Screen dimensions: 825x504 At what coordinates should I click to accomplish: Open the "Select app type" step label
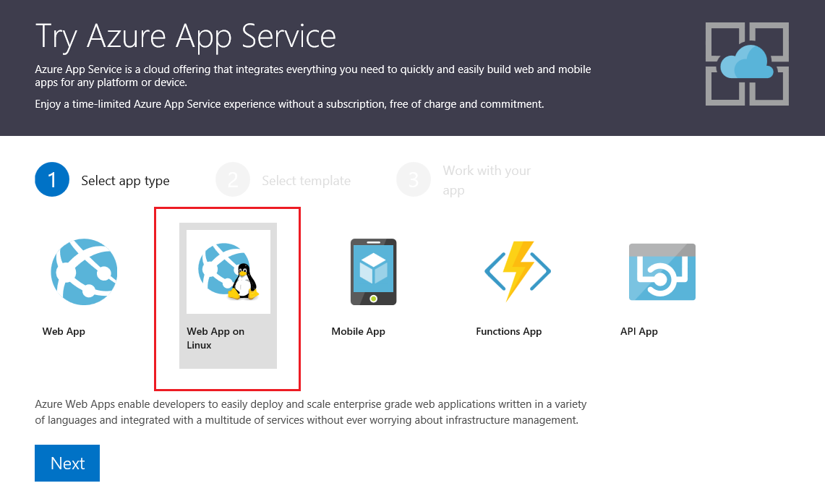125,181
